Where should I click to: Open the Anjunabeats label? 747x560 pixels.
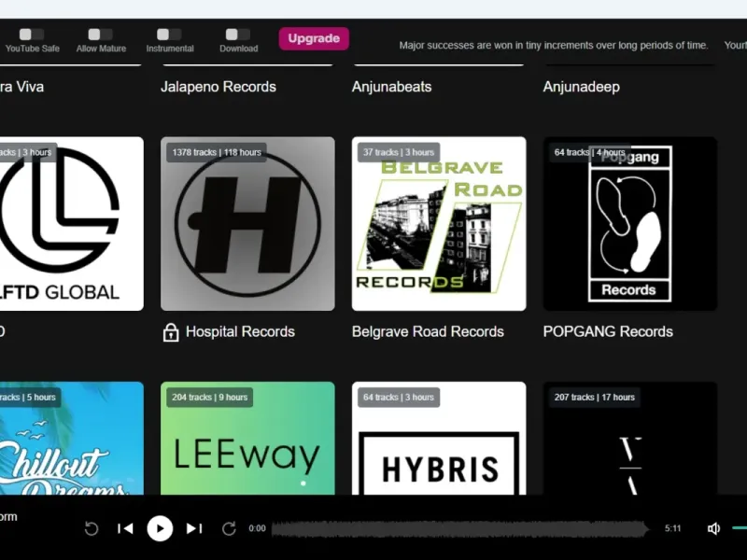pos(391,87)
